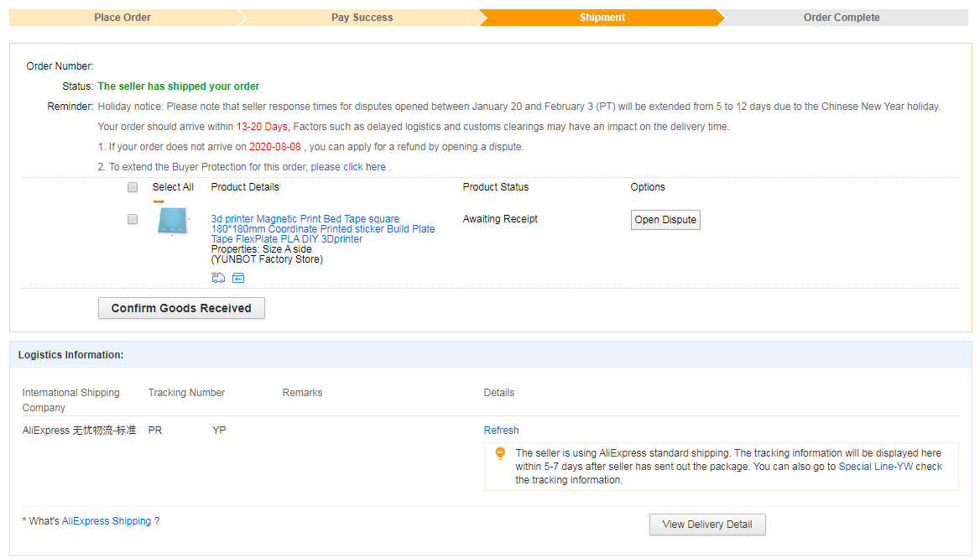Open the AliExpress Shipping help link
980x559 pixels.
[107, 521]
